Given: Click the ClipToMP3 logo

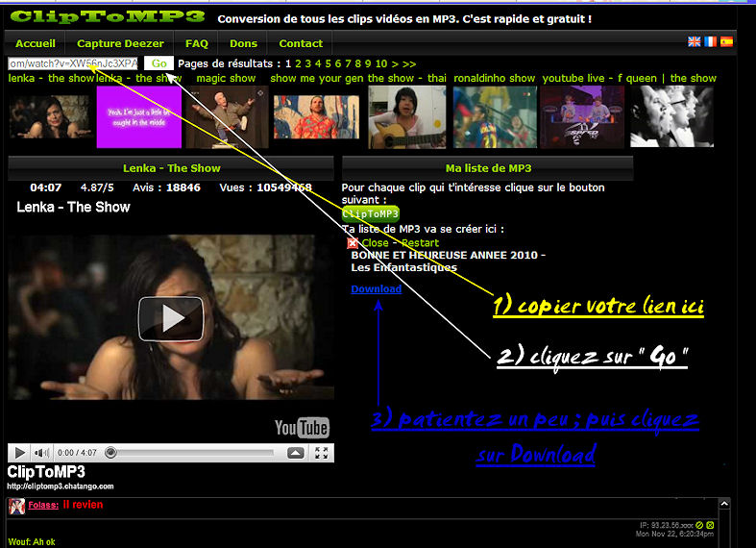Looking at the screenshot, I should pyautogui.click(x=107, y=17).
